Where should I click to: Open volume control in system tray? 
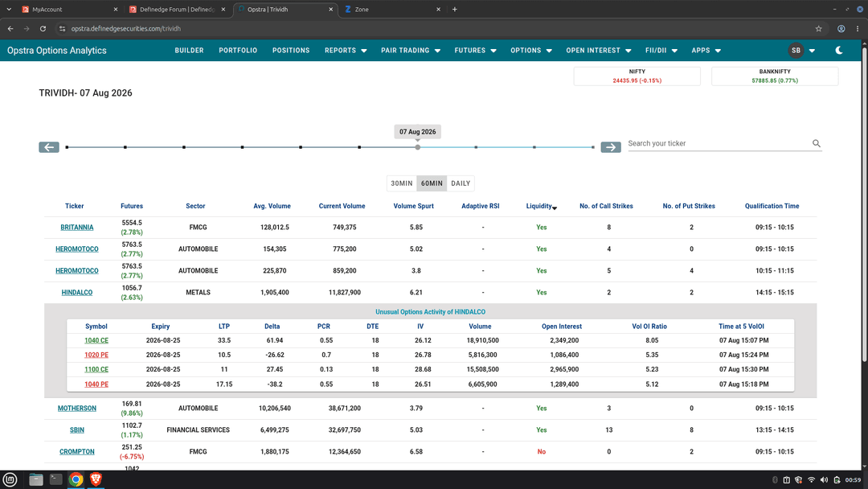824,479
